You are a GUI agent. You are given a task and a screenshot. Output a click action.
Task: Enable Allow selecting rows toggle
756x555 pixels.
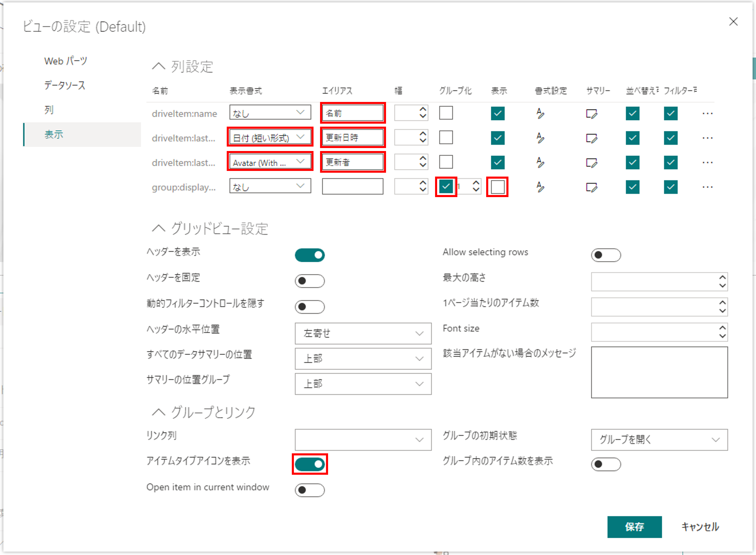pyautogui.click(x=606, y=255)
